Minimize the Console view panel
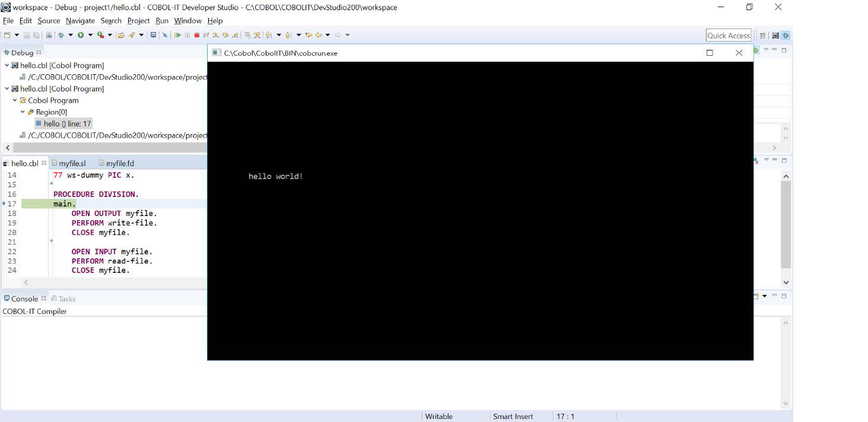The height and width of the screenshot is (422, 868). tap(774, 296)
